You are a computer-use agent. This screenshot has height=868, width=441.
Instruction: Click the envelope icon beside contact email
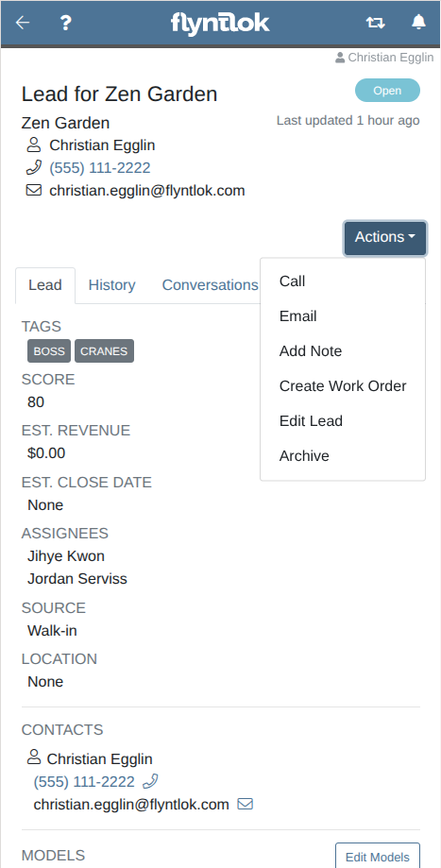[246, 804]
